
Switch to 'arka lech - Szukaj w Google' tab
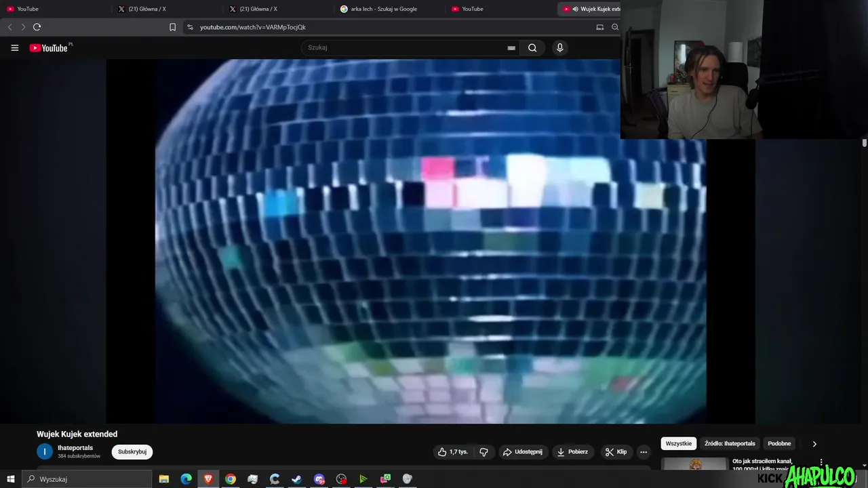(x=389, y=9)
